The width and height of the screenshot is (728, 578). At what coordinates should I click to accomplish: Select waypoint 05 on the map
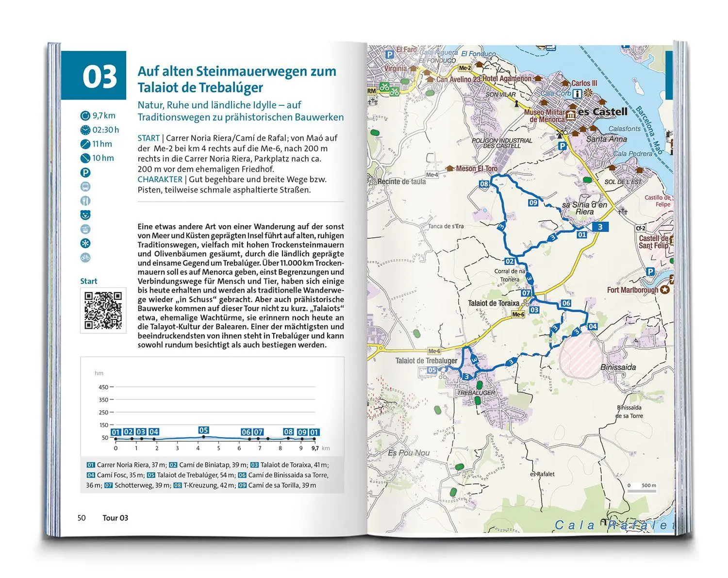(x=432, y=370)
